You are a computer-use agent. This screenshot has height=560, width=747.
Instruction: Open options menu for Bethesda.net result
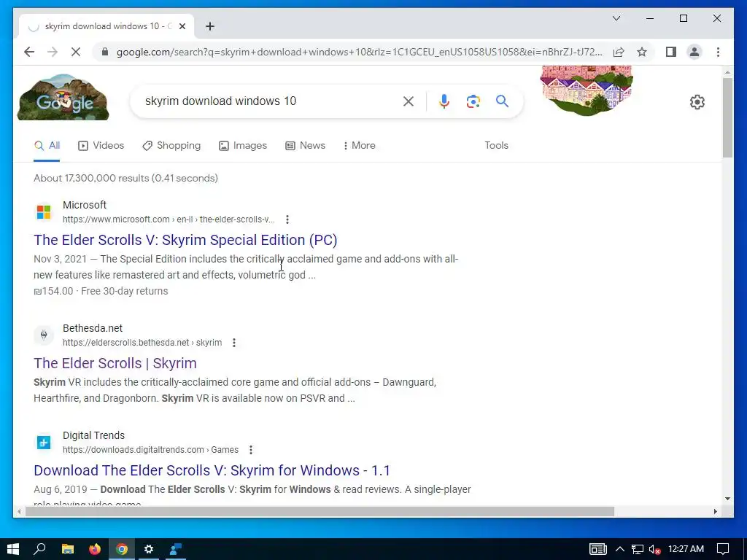234,343
